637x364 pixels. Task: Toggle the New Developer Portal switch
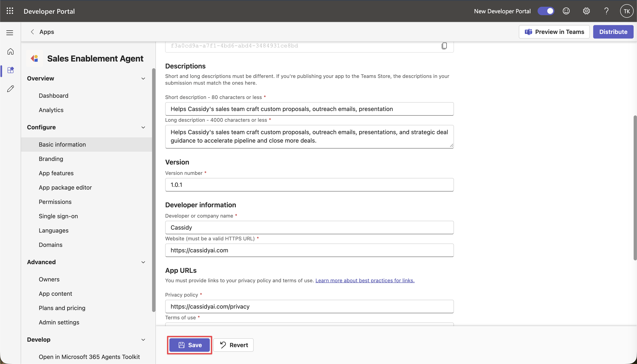coord(546,11)
